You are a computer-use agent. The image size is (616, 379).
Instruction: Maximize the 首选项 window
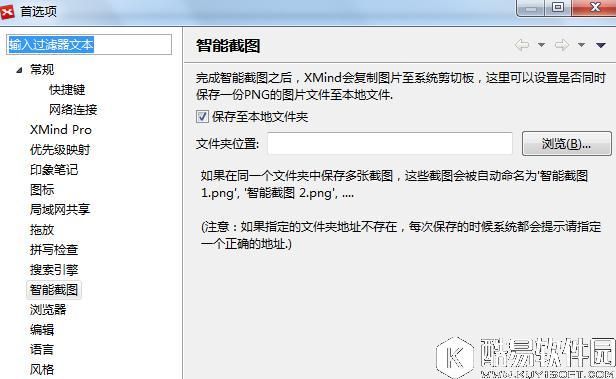pyautogui.click(x=558, y=7)
